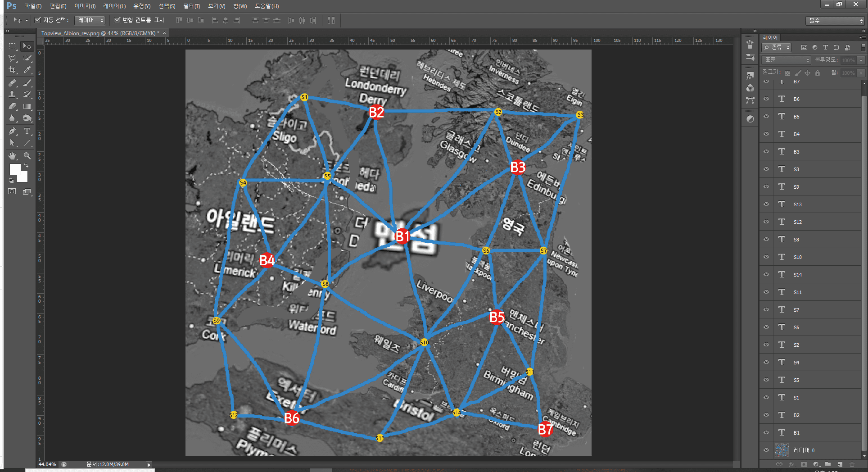868x472 pixels.
Task: Toggle the 변형 컨트롤 표시 checkbox
Action: click(118, 20)
